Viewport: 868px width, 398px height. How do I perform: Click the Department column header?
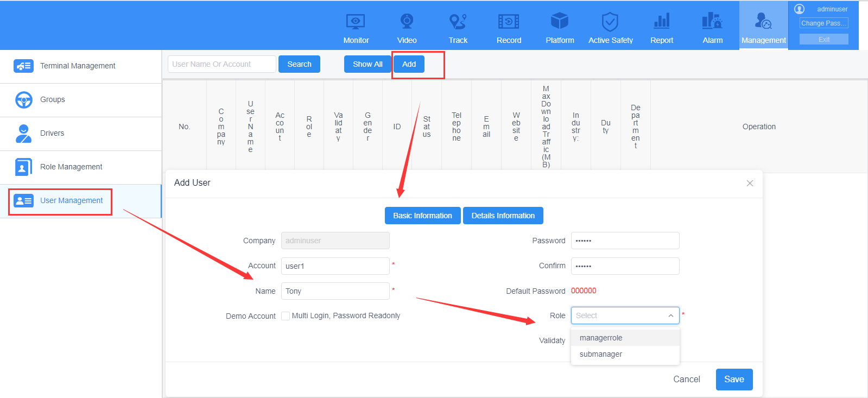[x=636, y=127]
